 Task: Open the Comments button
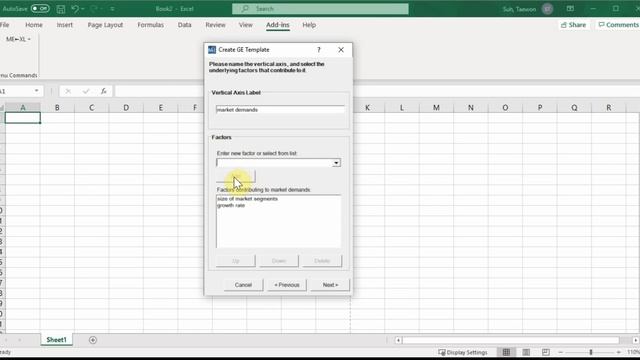618,25
